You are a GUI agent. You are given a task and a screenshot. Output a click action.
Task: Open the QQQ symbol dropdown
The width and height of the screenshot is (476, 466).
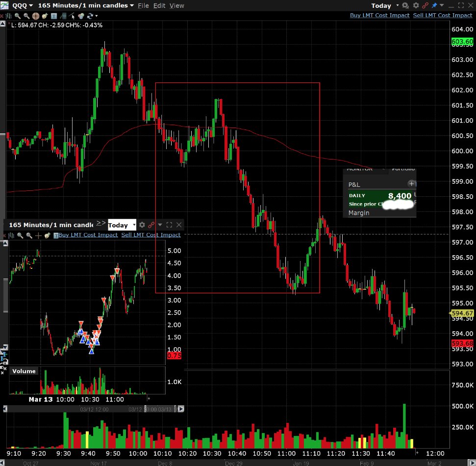[x=23, y=5]
